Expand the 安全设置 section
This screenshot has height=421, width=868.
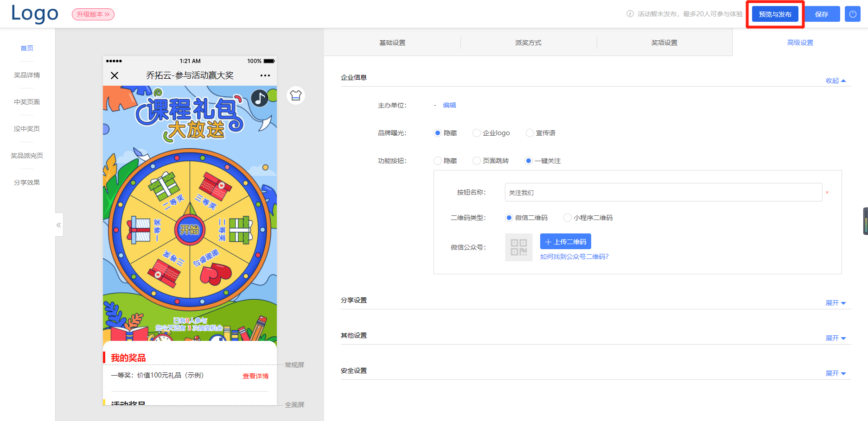[836, 373]
